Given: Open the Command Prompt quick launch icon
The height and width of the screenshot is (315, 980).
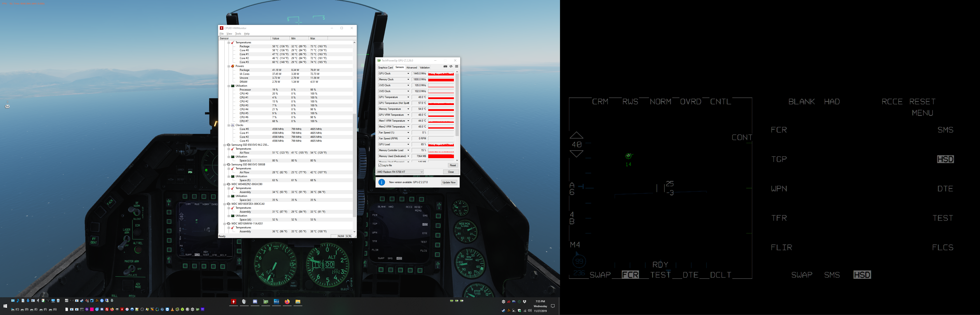Looking at the screenshot, I should point(82,309).
